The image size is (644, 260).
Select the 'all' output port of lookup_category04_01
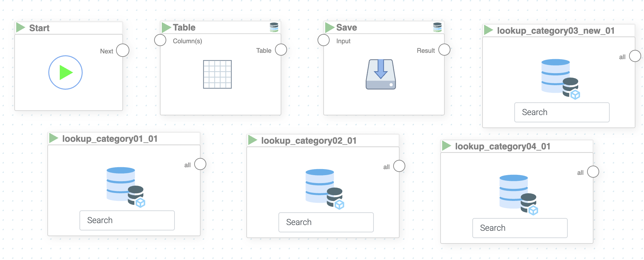593,172
